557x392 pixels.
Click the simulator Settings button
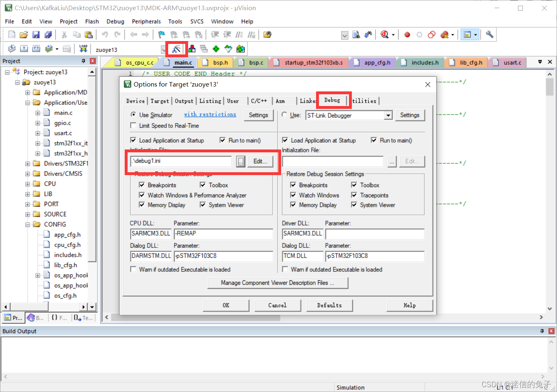point(258,115)
